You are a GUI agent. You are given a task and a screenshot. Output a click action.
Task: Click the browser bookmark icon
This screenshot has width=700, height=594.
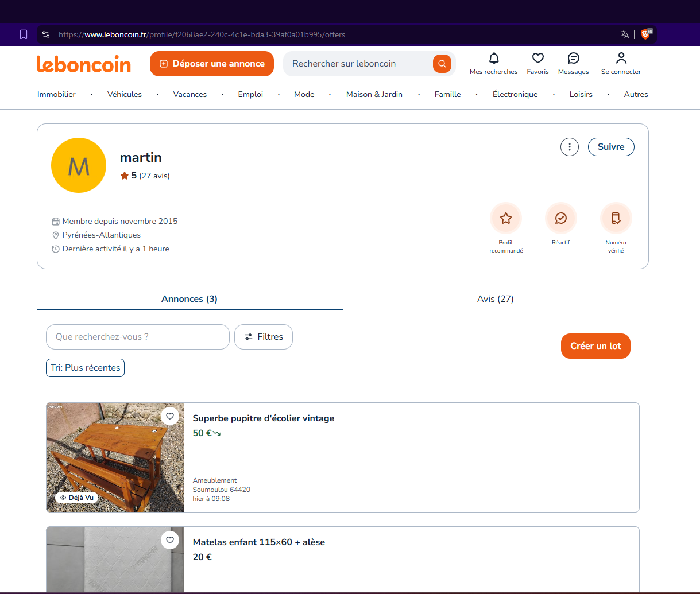24,34
